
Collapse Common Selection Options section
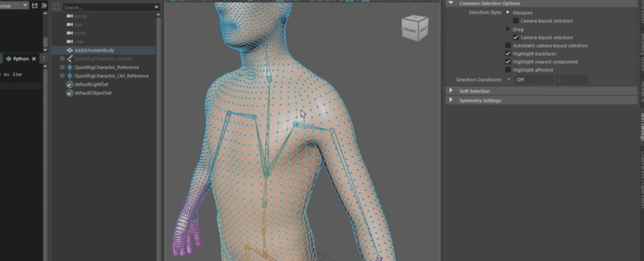451,3
